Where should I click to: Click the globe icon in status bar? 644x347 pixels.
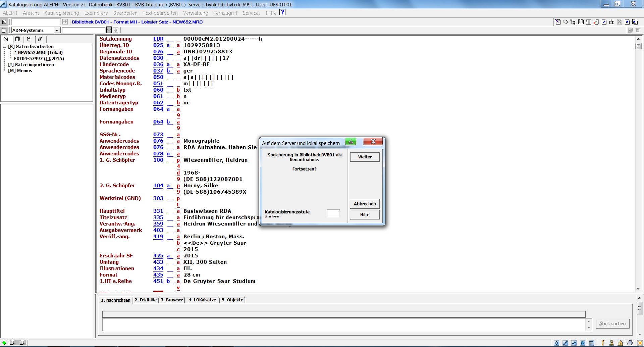(583, 343)
